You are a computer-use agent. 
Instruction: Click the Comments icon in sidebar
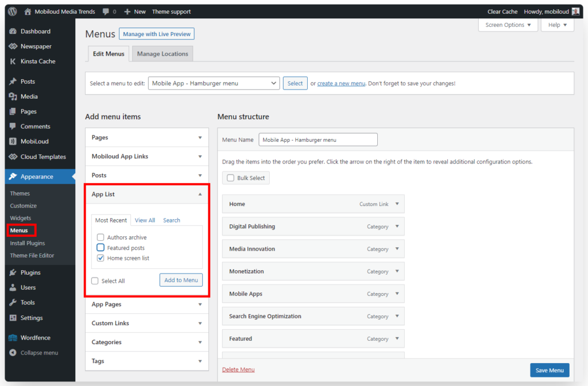13,126
